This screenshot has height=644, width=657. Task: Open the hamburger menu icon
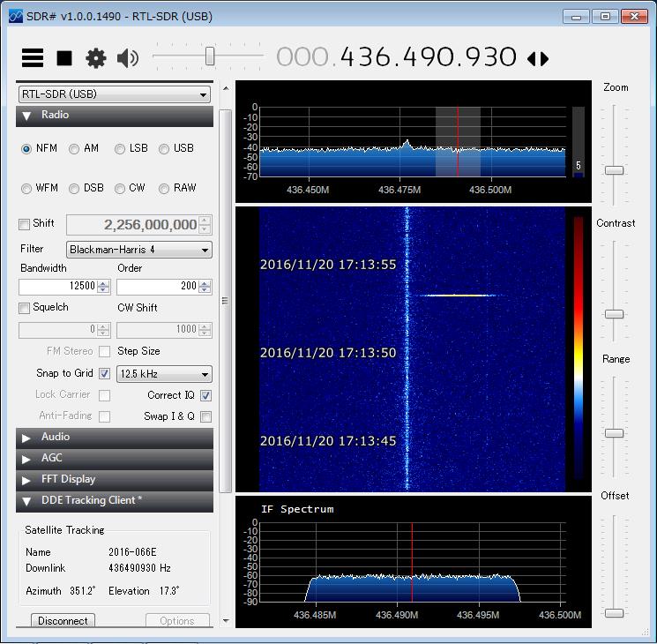(33, 58)
